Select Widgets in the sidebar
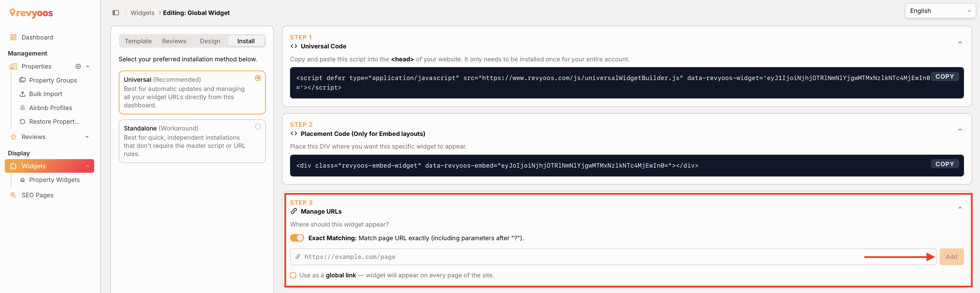This screenshot has height=293, width=980. click(x=49, y=166)
